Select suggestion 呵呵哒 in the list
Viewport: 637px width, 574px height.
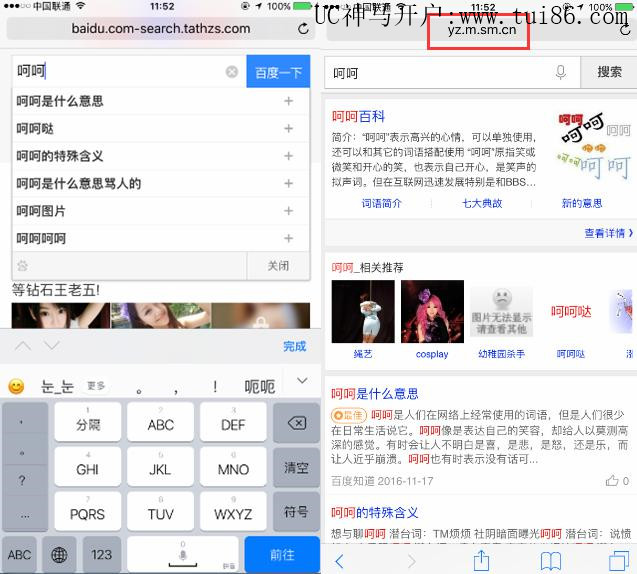[x=35, y=129]
